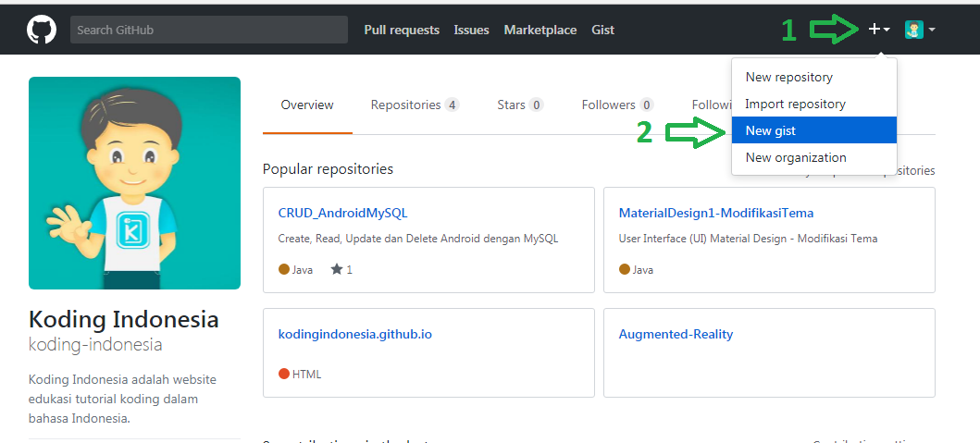This screenshot has width=980, height=443.
Task: Click the Koding Indonesia profile picture
Action: [x=134, y=183]
